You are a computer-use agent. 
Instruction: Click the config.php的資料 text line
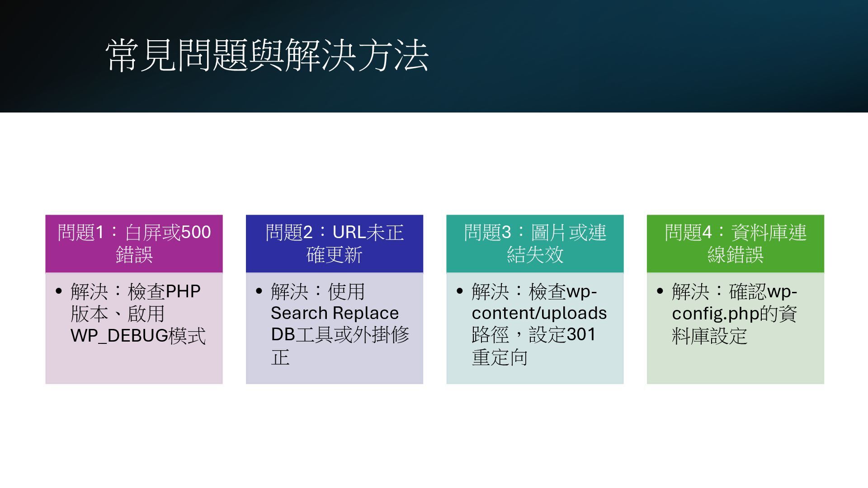point(734,313)
